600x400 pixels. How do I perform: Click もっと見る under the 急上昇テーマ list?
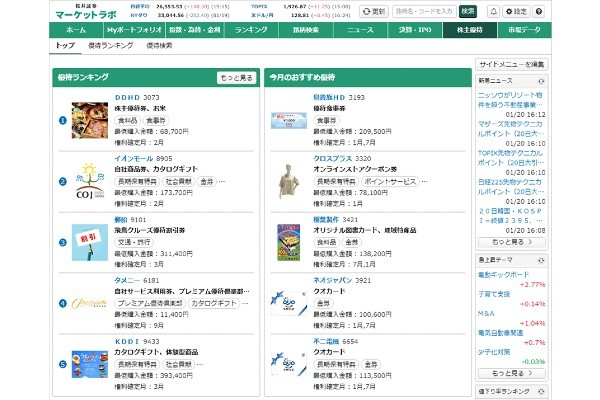click(512, 373)
